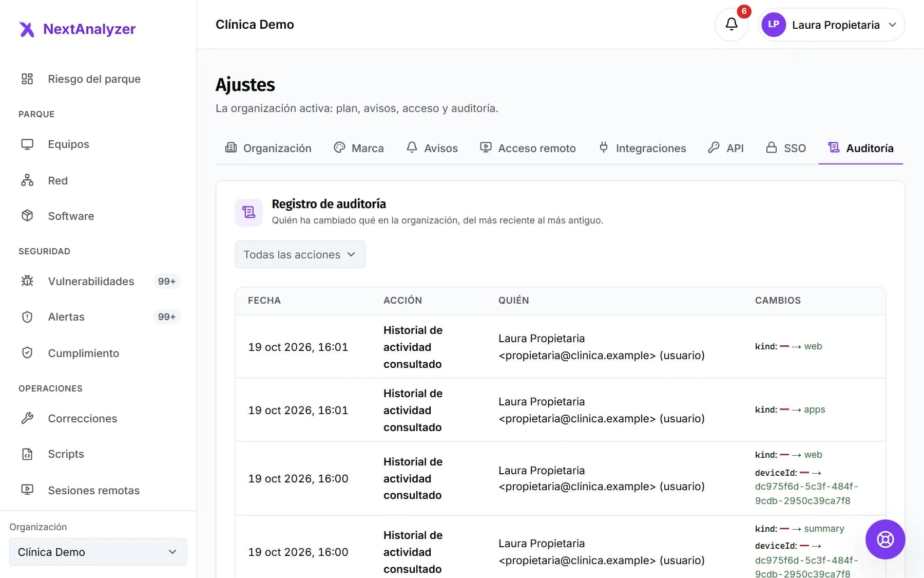Click the LP user avatar

pyautogui.click(x=774, y=25)
